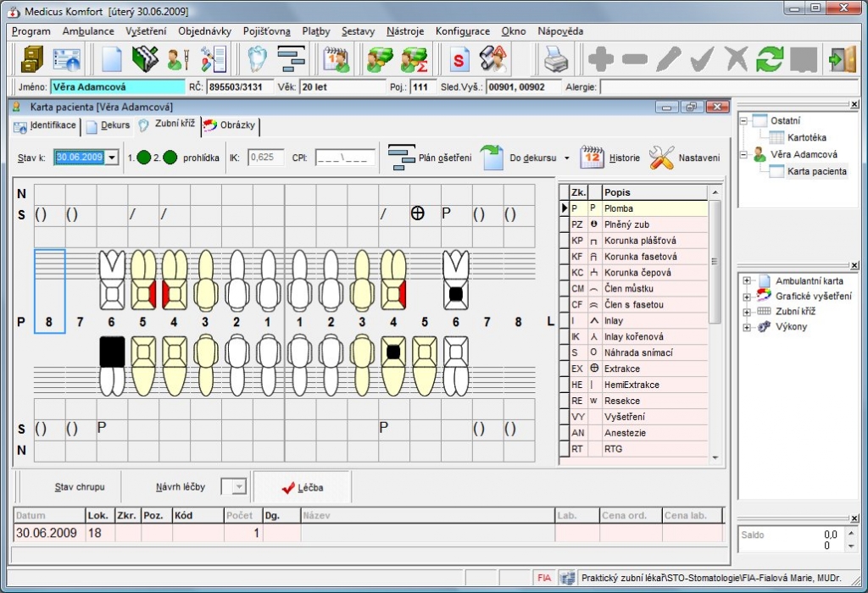
Task: Expand the Grafické vyšetření node
Action: [x=747, y=296]
